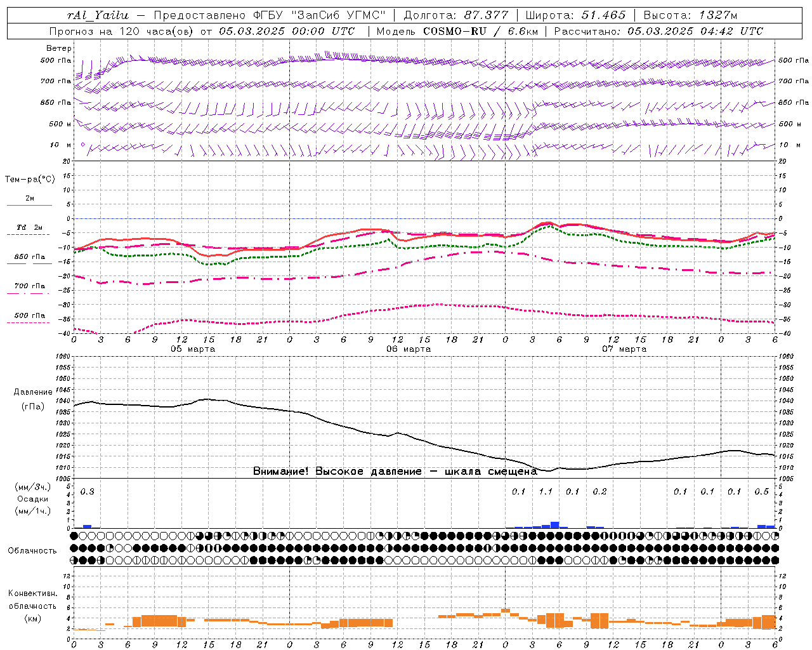This screenshot has width=812, height=650.
Task: Click the 2м temperature legend entry
Action: pos(30,198)
